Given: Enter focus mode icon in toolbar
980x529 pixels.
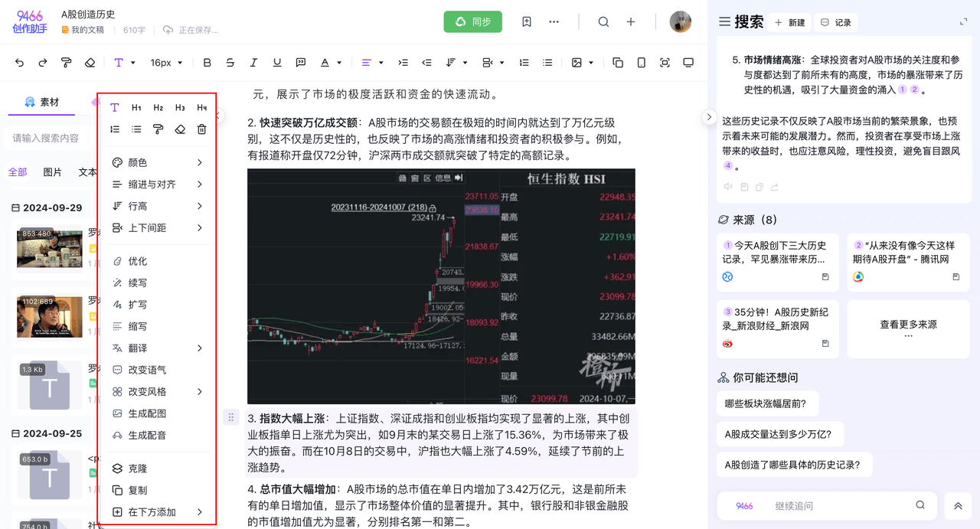Looking at the screenshot, I should click(x=665, y=63).
